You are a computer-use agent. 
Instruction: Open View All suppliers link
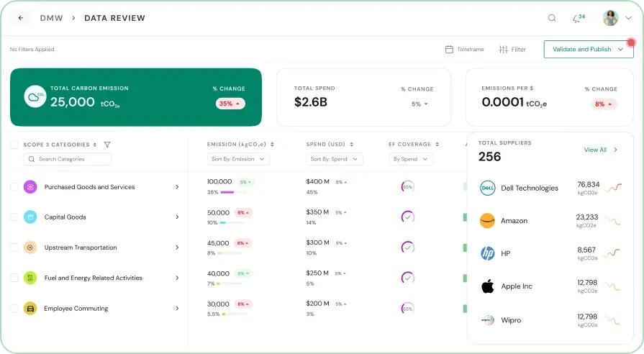pos(600,150)
